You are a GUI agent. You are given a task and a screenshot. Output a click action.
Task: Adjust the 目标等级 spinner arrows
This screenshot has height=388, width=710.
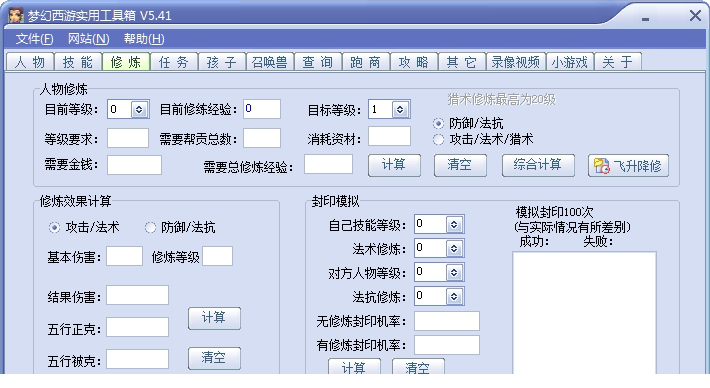tap(400, 110)
